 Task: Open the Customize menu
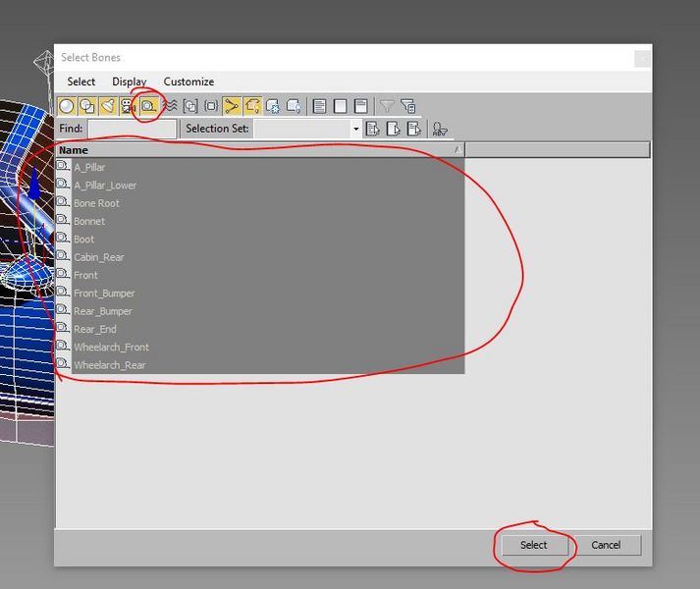pos(188,81)
